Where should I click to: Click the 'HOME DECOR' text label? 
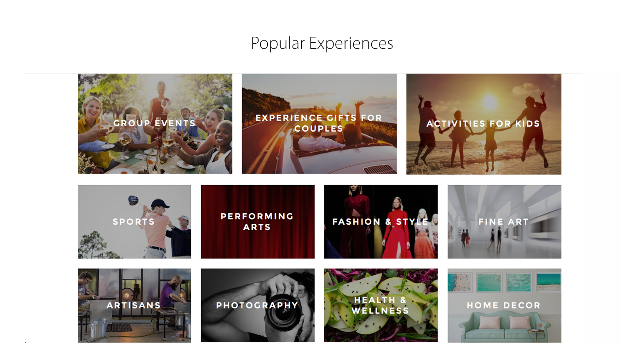[x=504, y=305]
